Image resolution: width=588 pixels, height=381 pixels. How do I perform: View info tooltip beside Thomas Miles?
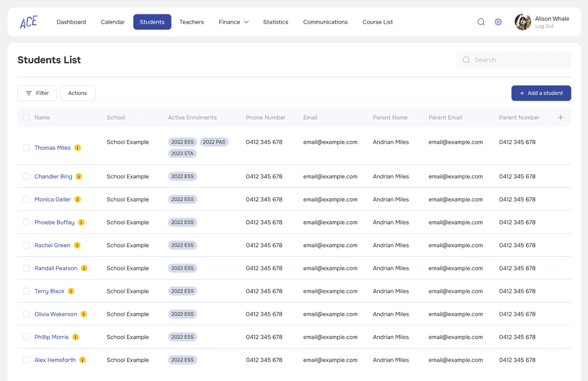[78, 148]
